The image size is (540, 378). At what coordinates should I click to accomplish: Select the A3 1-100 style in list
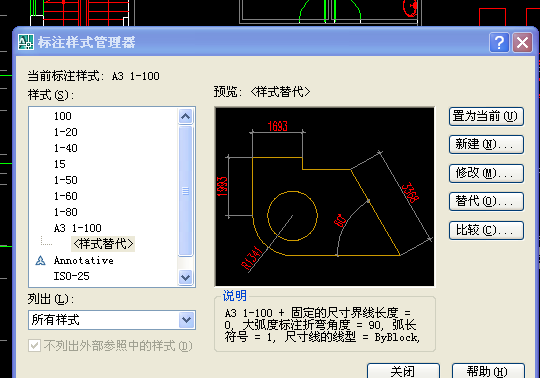coord(77,228)
